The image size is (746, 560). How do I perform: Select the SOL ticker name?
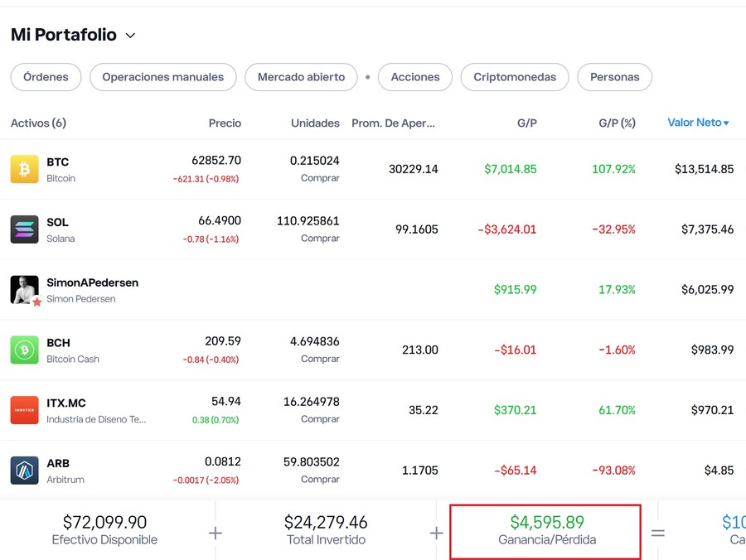57,223
